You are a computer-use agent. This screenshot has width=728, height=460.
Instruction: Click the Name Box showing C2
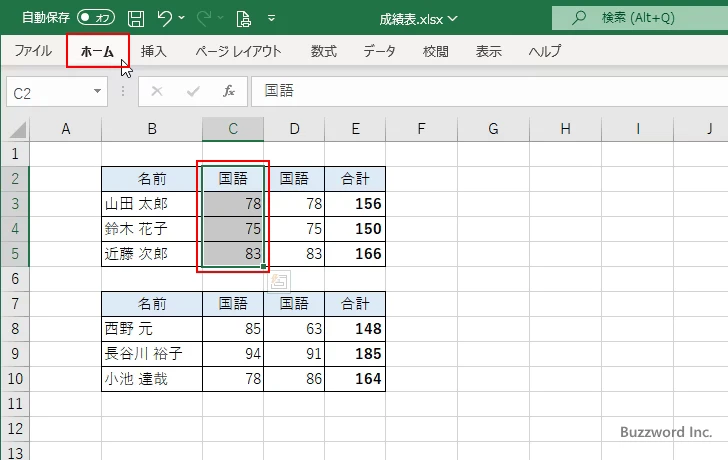[49, 92]
